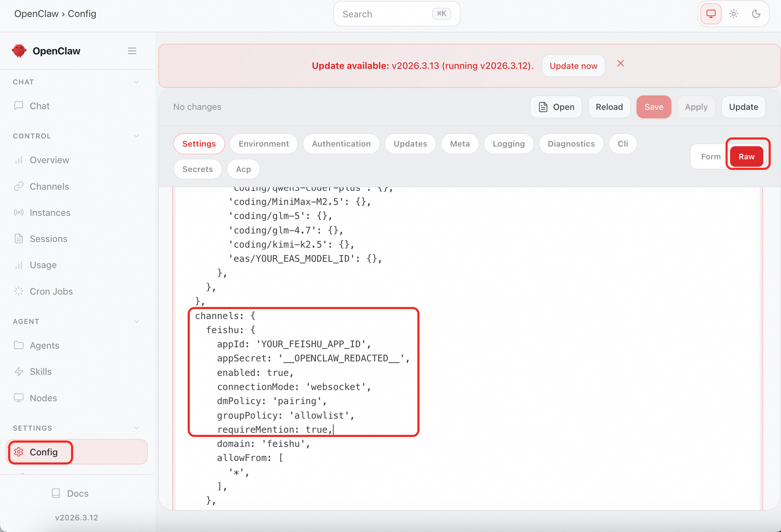Navigate to Overview page
Screen dimensions: 781x532
(77, 160)
